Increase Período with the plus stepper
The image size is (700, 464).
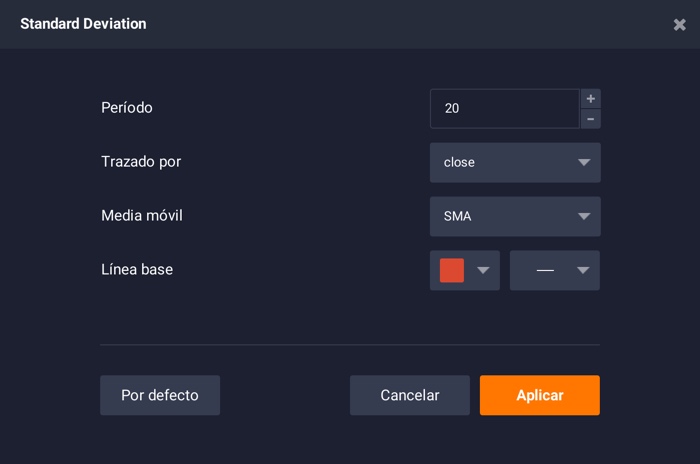[591, 99]
